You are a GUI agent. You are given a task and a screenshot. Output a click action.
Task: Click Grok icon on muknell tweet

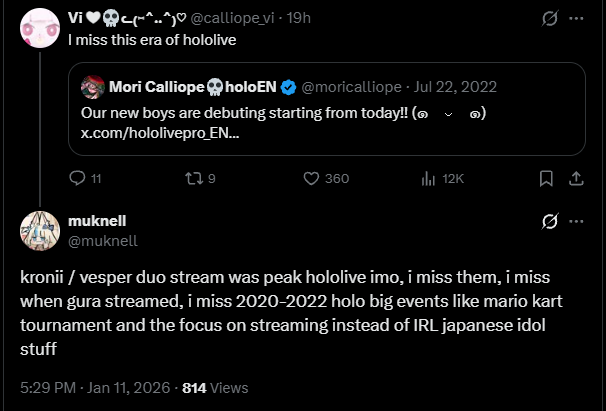click(x=550, y=221)
